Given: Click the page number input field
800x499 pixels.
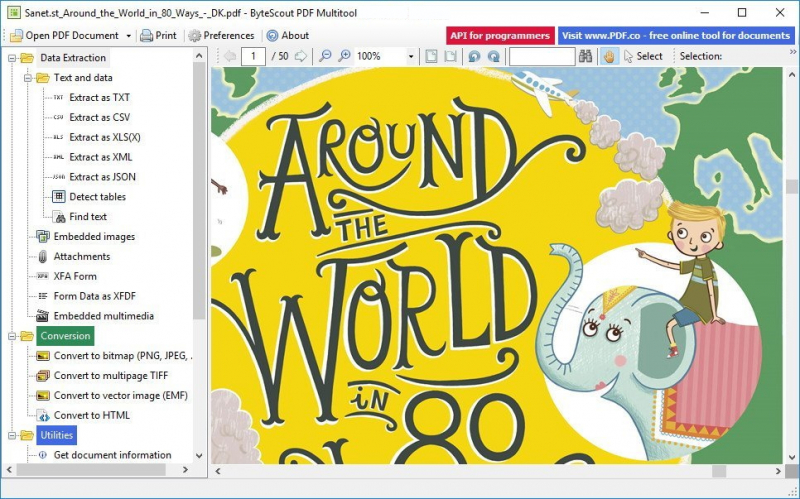Looking at the screenshot, I should [253, 56].
